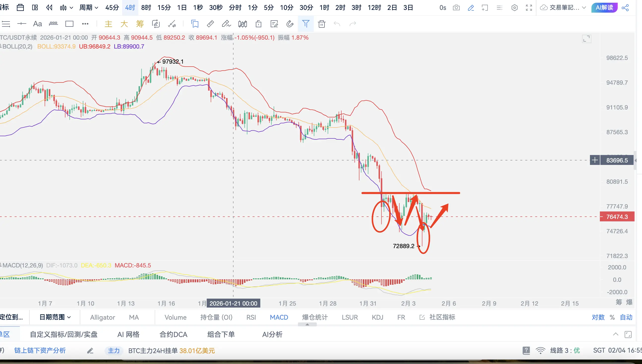Toggle the 主 main indicator button

(108, 24)
